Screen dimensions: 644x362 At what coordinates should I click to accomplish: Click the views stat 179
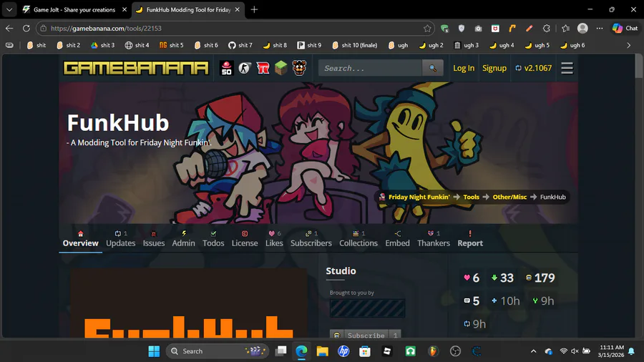(540, 278)
